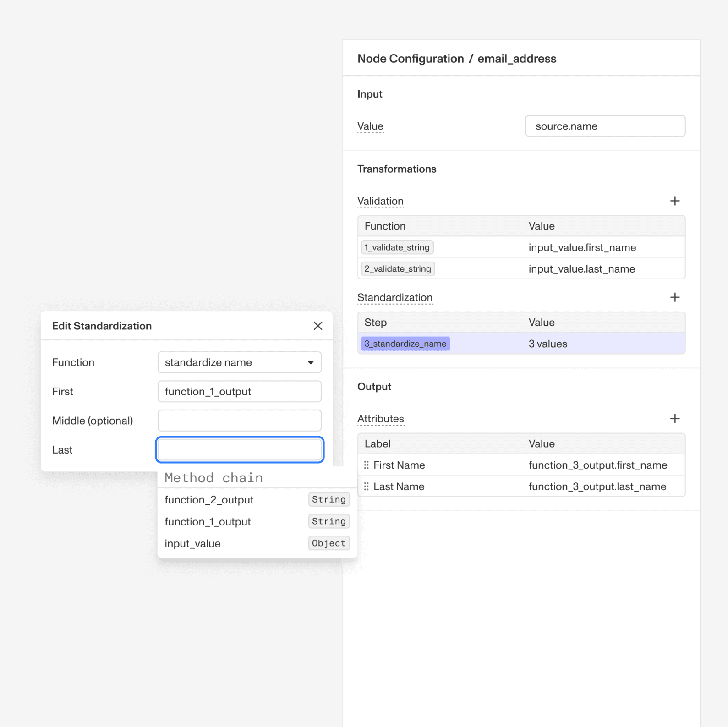Image resolution: width=728 pixels, height=727 pixels.
Task: Click the Attributes section label
Action: click(381, 419)
